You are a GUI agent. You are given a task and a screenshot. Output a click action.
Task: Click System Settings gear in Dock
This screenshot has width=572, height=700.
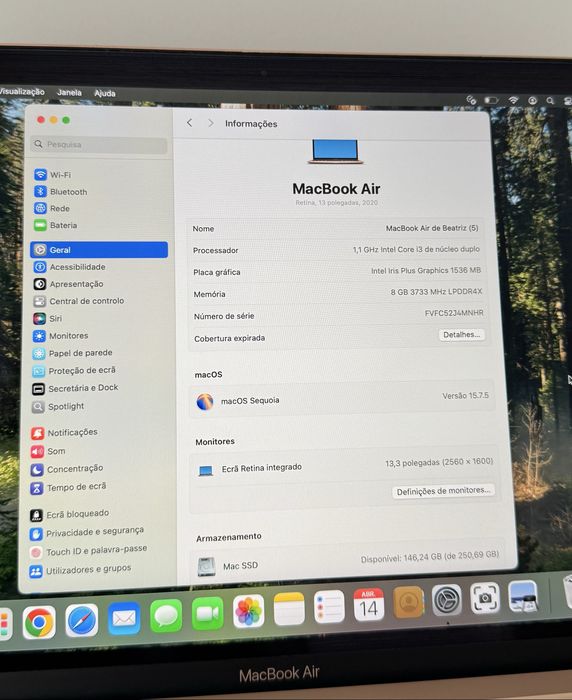(x=447, y=600)
